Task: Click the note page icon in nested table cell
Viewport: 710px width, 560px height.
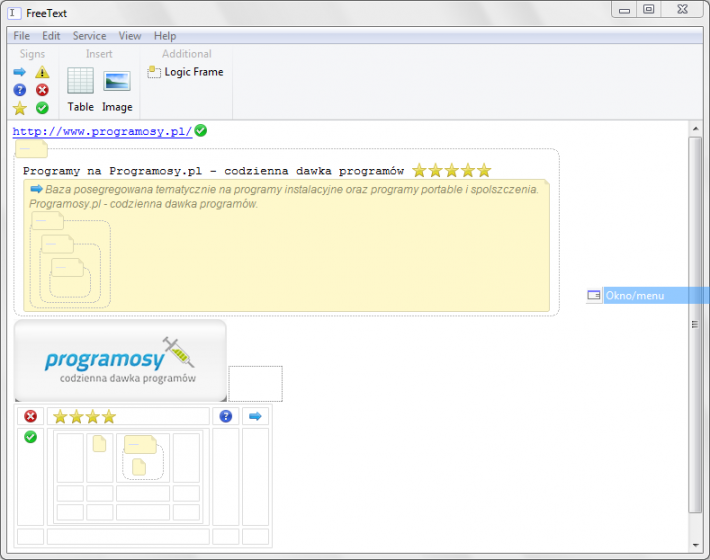Action: 99,444
